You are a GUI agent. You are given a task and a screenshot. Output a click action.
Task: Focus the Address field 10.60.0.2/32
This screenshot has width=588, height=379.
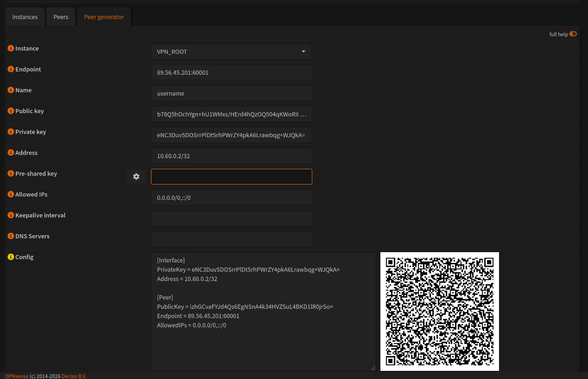point(231,156)
